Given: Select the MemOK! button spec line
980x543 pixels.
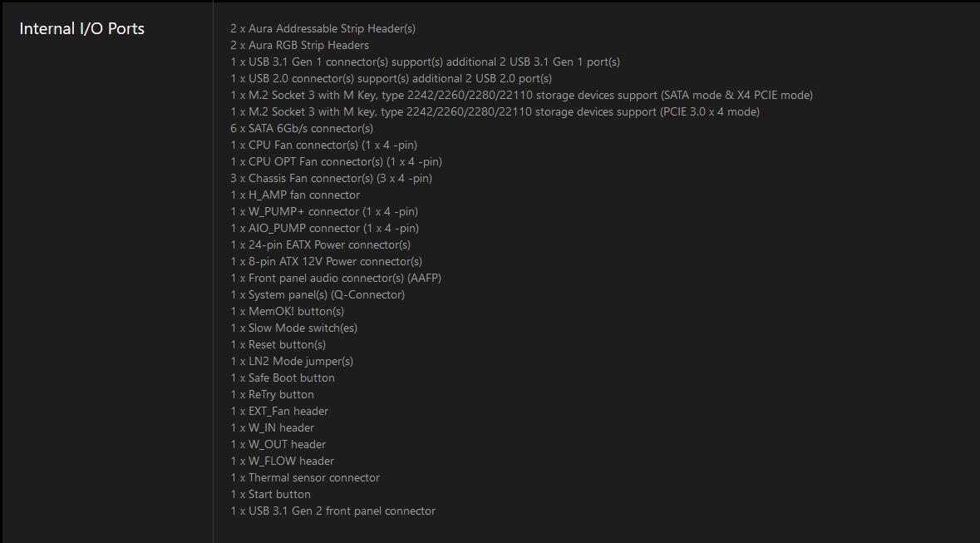Looking at the screenshot, I should (287, 311).
